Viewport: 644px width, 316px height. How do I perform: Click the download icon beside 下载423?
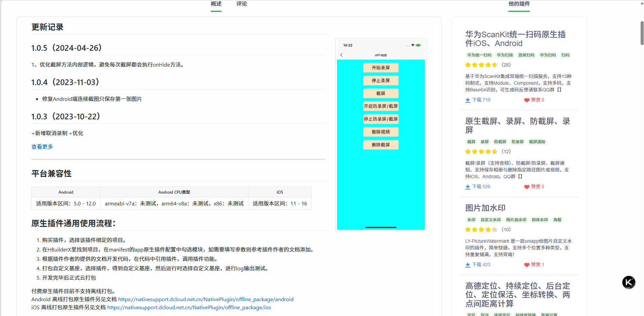click(468, 265)
